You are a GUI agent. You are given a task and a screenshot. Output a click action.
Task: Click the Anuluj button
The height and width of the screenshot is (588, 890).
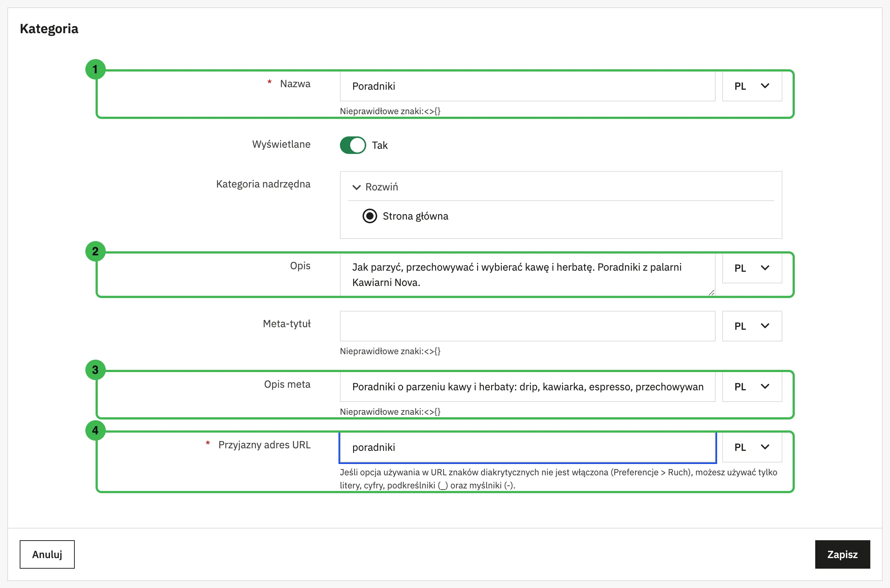tap(47, 554)
